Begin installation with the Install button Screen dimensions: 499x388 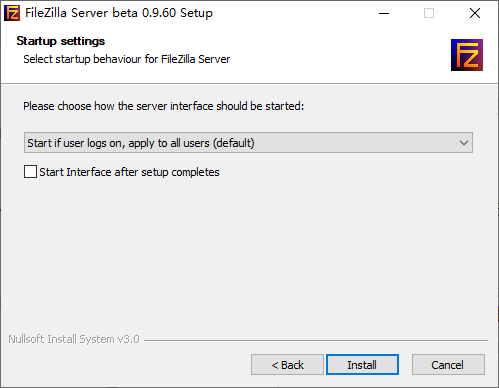[x=362, y=365]
